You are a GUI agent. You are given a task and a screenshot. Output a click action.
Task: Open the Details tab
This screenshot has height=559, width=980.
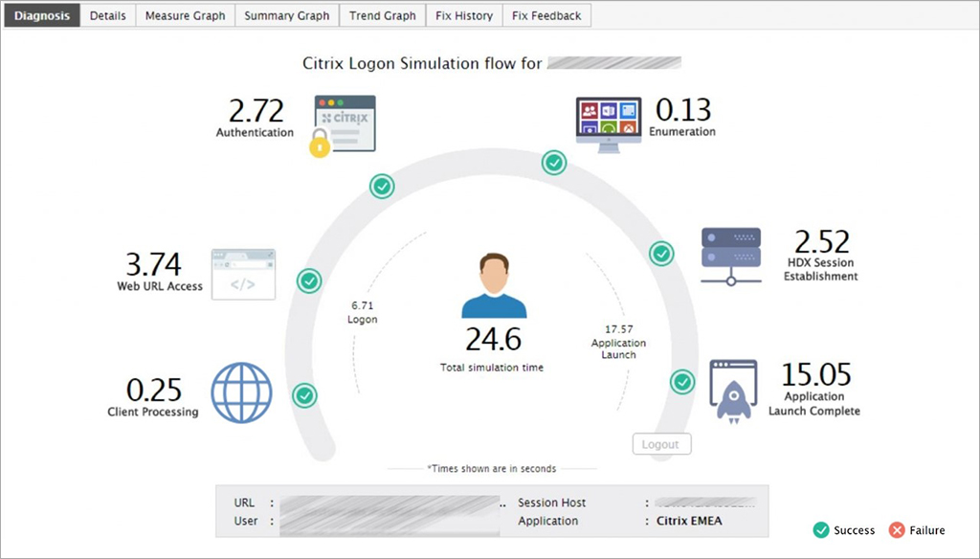tap(107, 15)
